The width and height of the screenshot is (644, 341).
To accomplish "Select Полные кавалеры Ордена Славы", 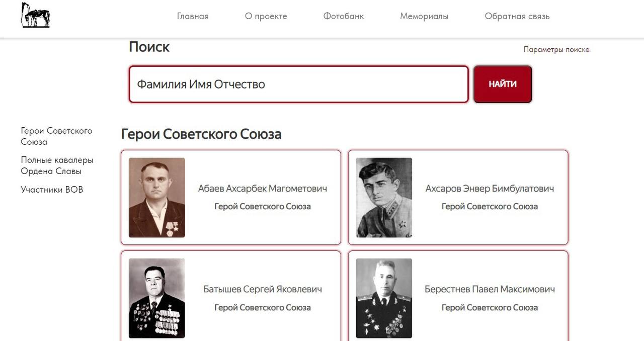I will (x=57, y=165).
